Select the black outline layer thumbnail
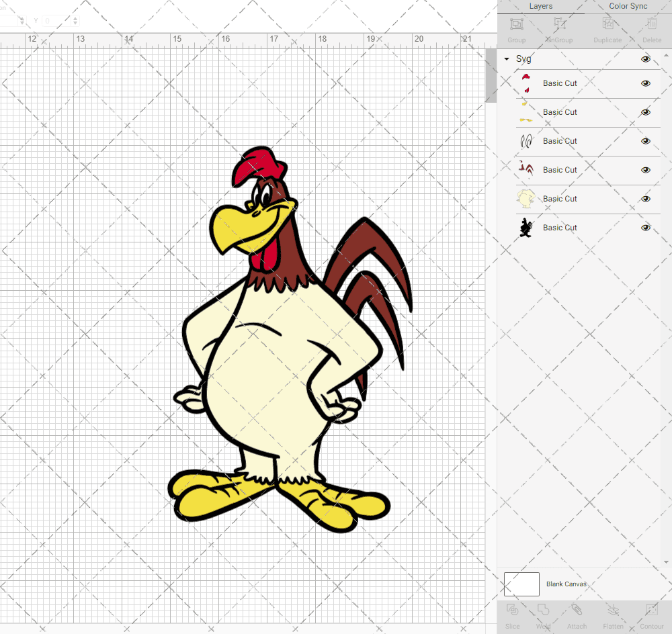This screenshot has height=634, width=672. pyautogui.click(x=526, y=228)
